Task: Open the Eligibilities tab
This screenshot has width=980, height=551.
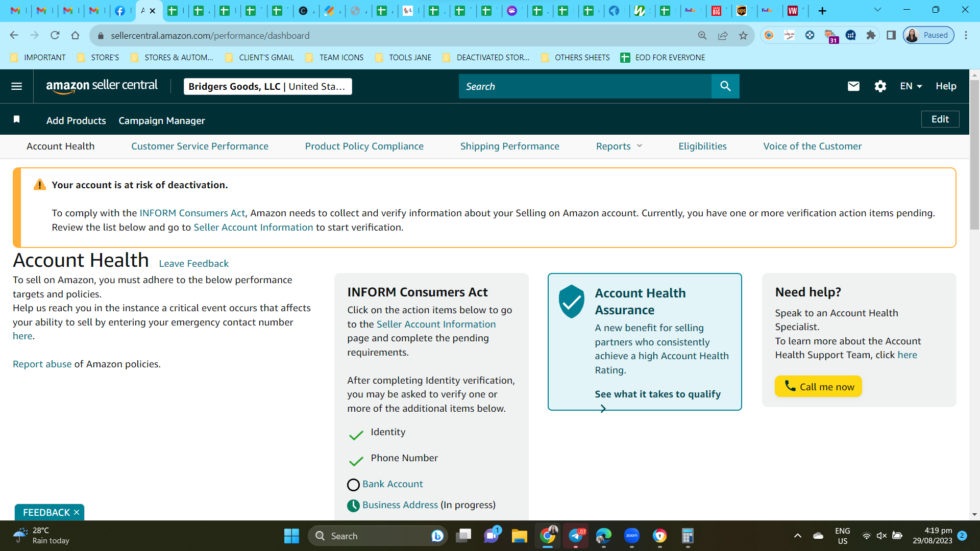Action: tap(702, 146)
